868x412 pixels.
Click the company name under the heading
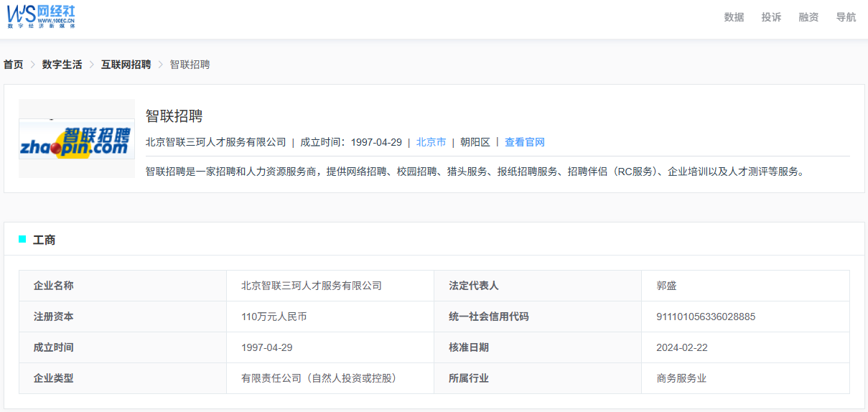coord(216,142)
